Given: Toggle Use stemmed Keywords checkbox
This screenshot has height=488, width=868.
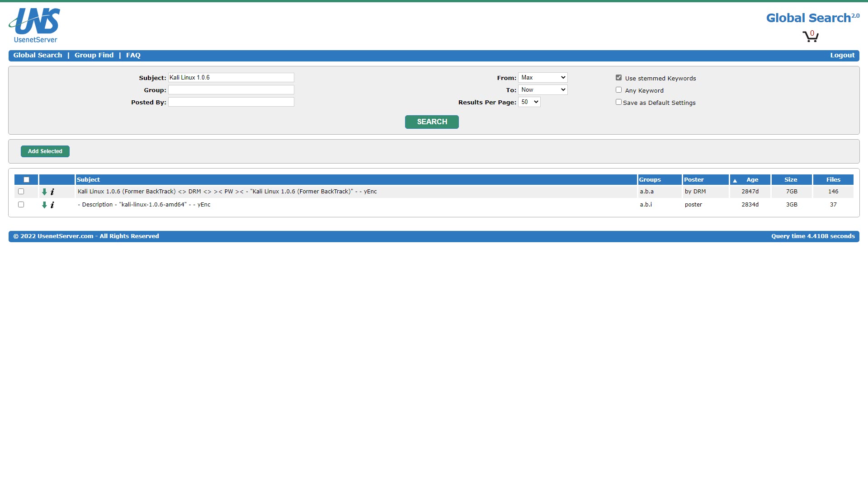Looking at the screenshot, I should point(618,78).
